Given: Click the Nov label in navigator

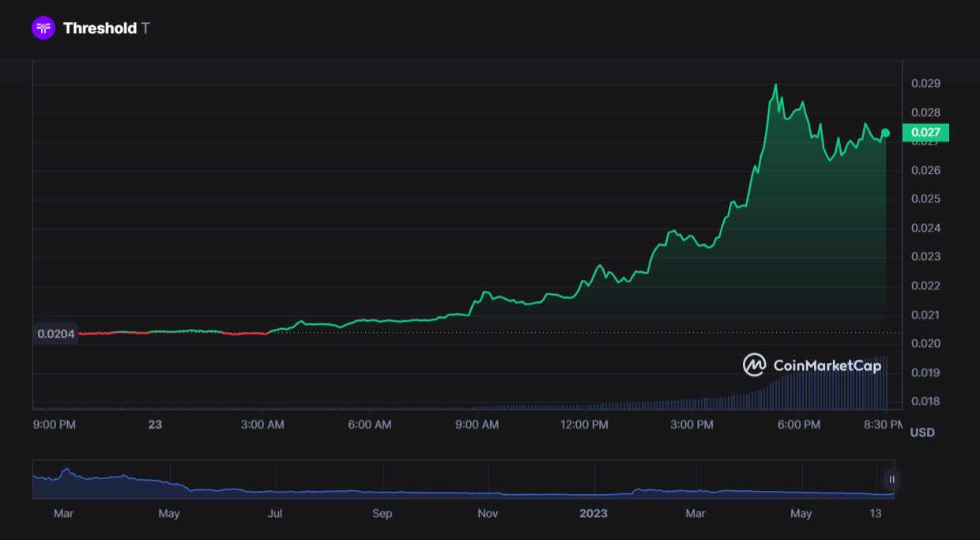Looking at the screenshot, I should 488,514.
